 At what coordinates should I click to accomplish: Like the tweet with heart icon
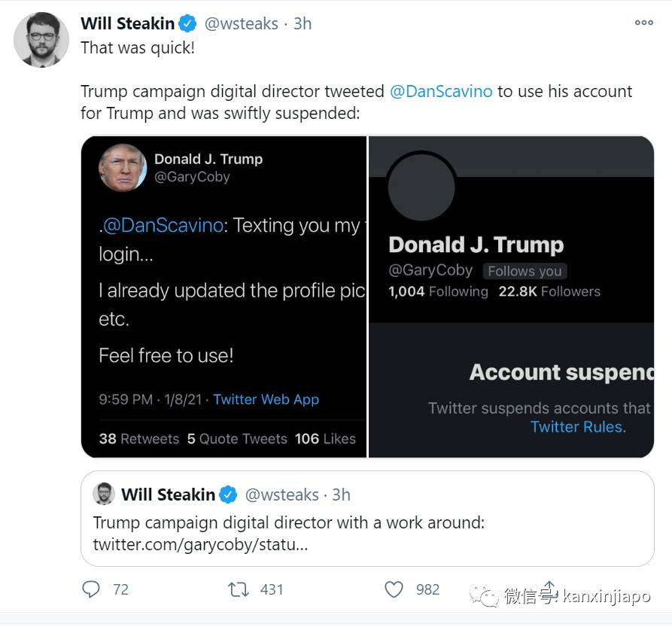tap(394, 589)
